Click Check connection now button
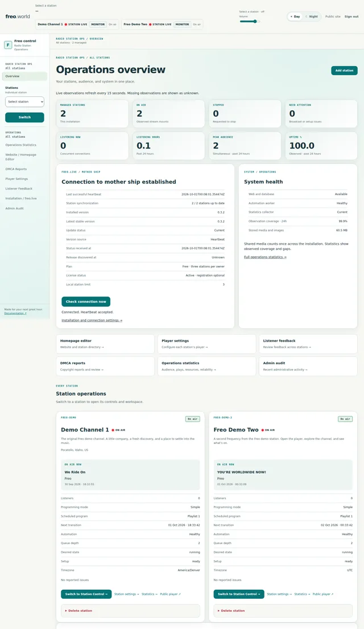 coord(86,302)
